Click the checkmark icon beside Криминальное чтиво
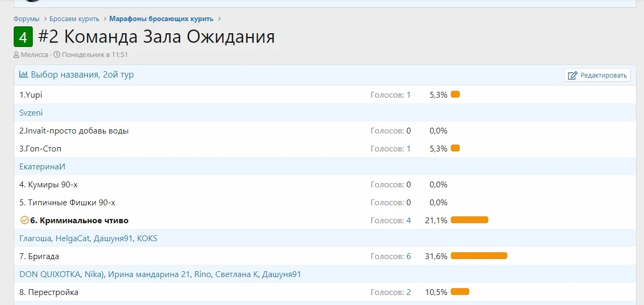 point(24,221)
